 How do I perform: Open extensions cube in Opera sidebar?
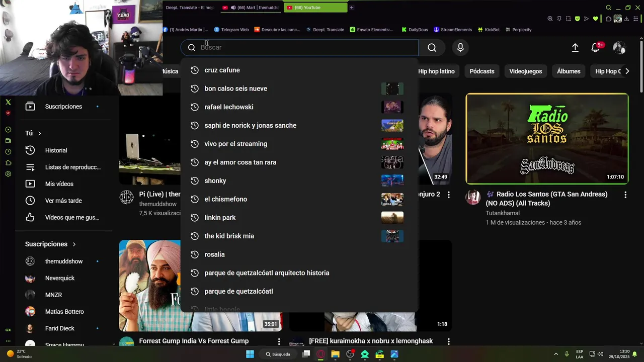[8, 163]
